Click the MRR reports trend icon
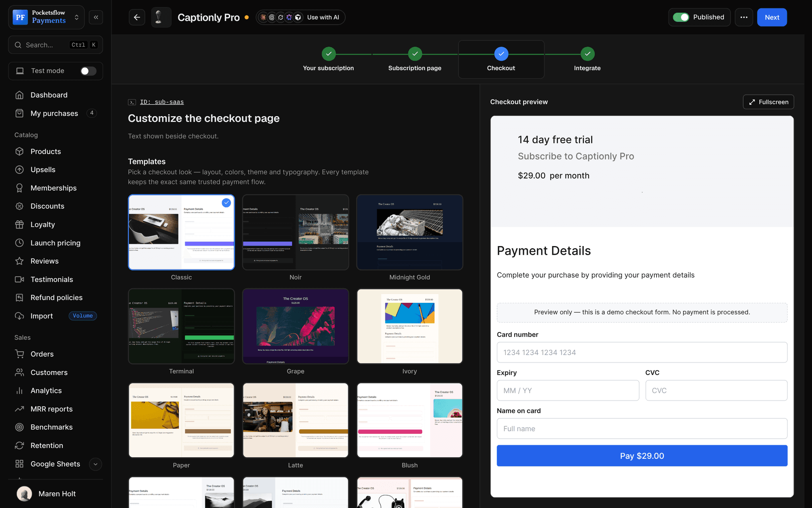The height and width of the screenshot is (508, 812). (19, 409)
